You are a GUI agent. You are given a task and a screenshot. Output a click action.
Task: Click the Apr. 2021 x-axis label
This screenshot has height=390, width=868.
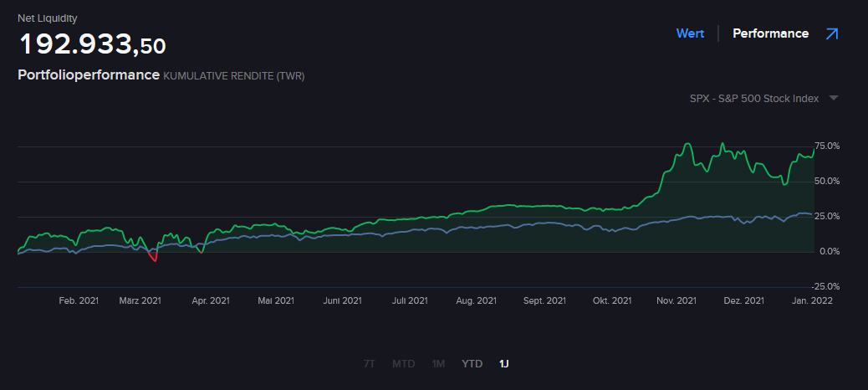pyautogui.click(x=210, y=300)
